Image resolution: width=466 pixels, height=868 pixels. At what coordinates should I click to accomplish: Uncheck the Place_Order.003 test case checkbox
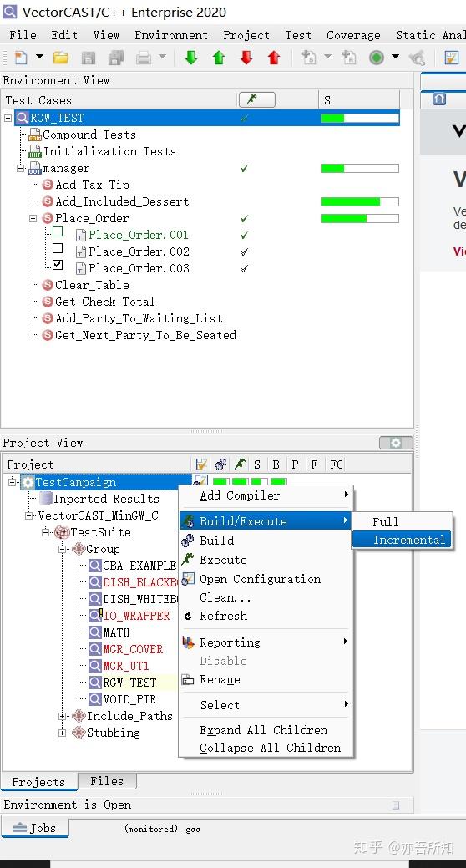tap(58, 265)
